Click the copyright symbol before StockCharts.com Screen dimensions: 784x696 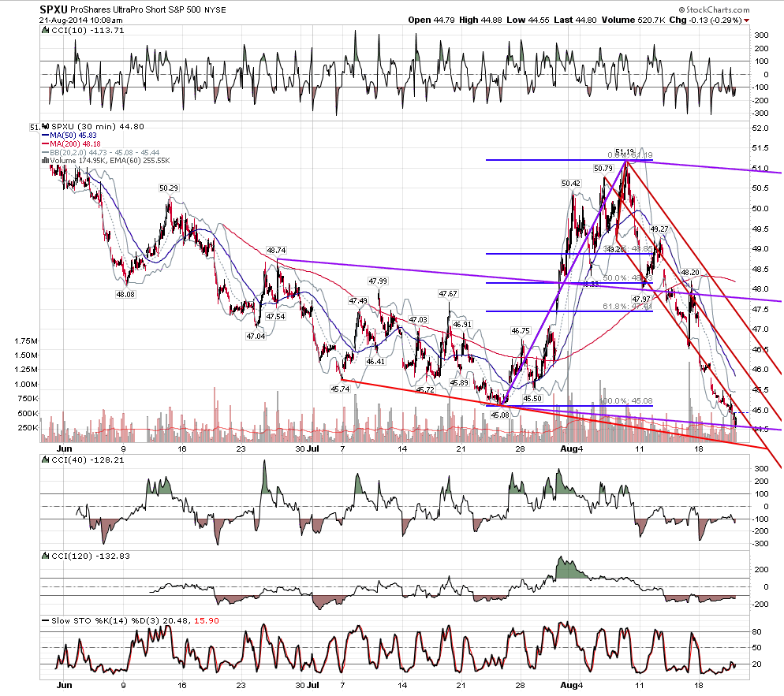[x=682, y=10]
